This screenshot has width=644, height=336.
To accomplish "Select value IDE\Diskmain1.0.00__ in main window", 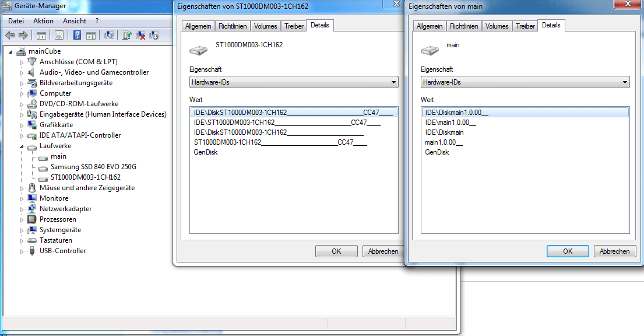I will pyautogui.click(x=525, y=112).
